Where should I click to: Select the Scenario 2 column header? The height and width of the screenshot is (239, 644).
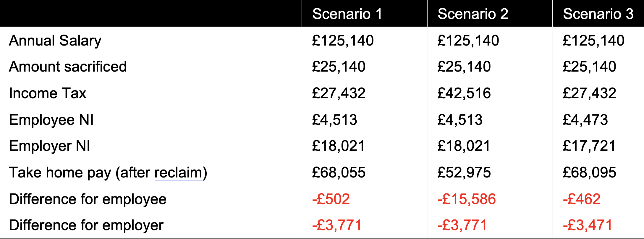click(x=473, y=14)
